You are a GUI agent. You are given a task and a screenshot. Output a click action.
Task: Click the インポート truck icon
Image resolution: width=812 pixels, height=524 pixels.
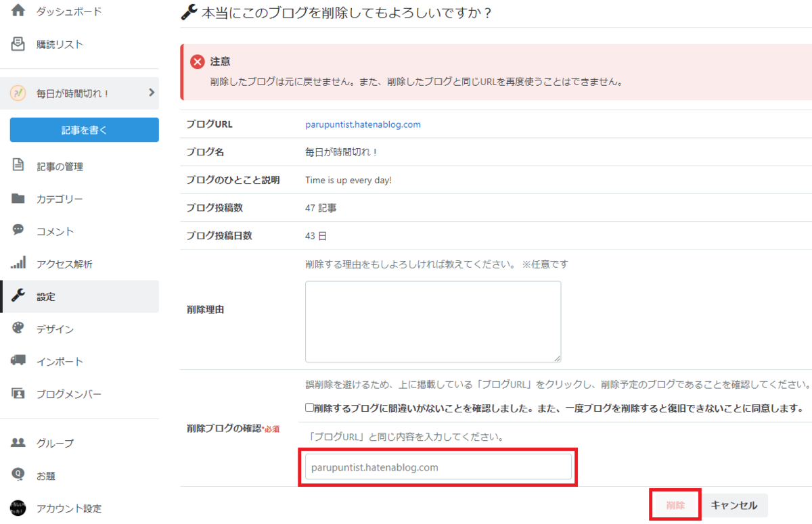18,360
